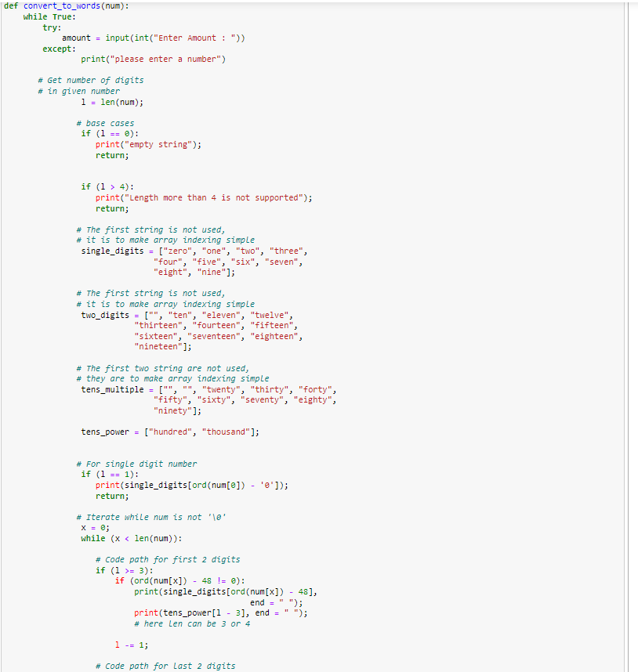The image size is (638, 672).
Task: Click the "# For single digit number" comment
Action: coord(137,464)
